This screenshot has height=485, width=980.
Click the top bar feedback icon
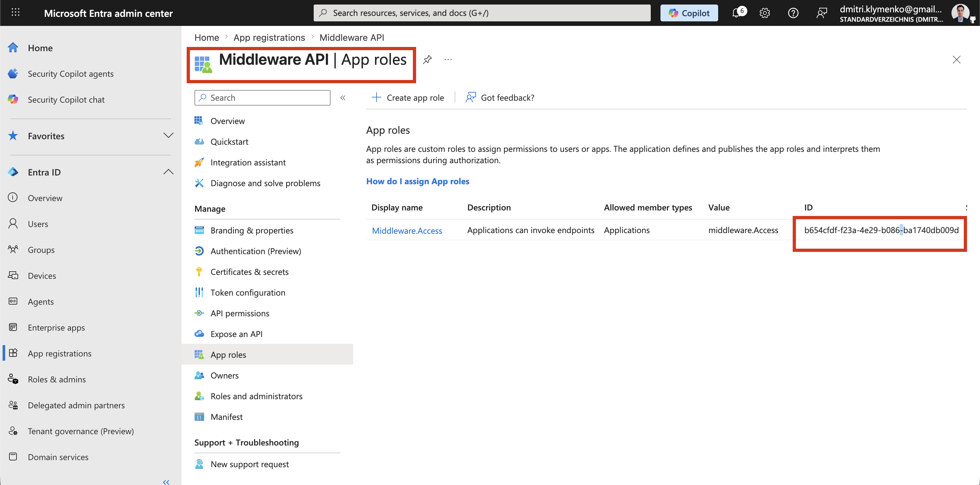tap(822, 13)
